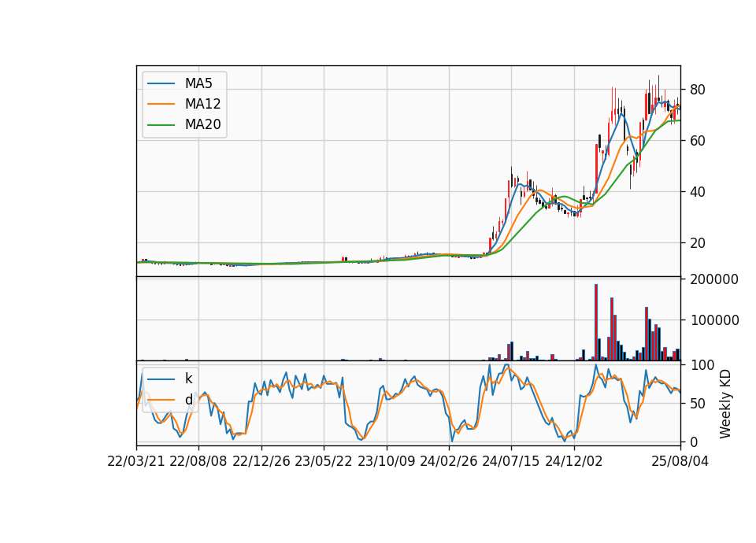The height and width of the screenshot is (543, 756).
Task: Click the d legend label in KD panel
Action: click(188, 400)
